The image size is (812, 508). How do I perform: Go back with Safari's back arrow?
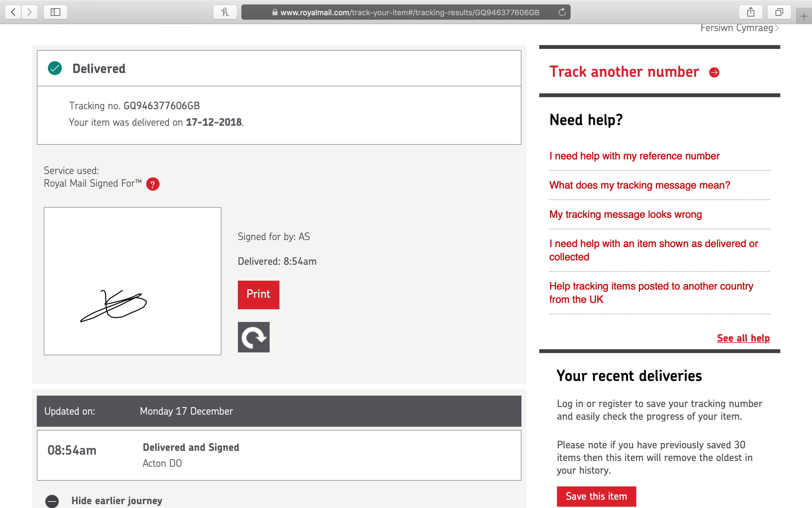[13, 12]
